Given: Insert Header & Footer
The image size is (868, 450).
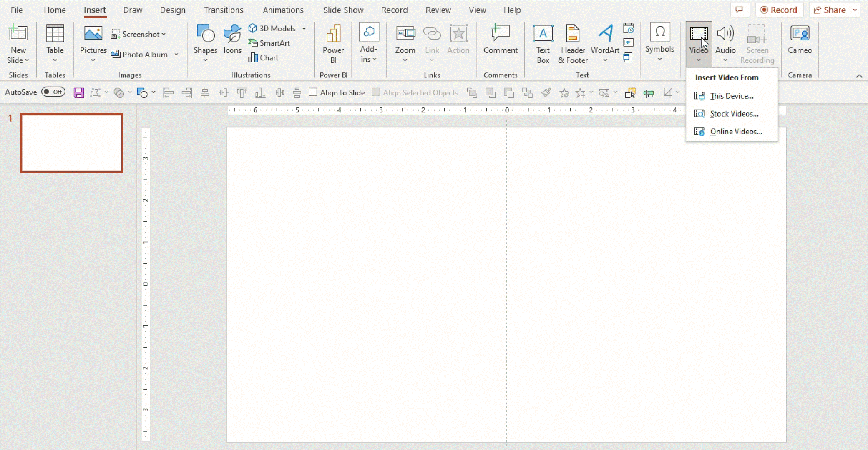Looking at the screenshot, I should point(573,43).
